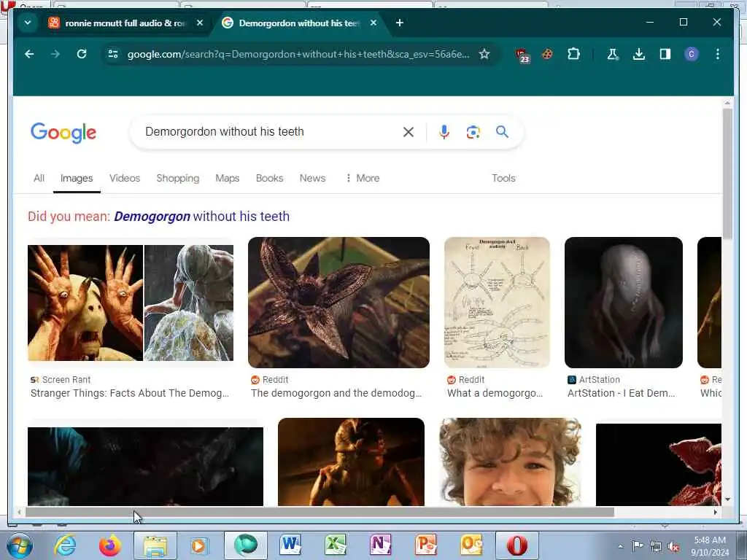747x560 pixels.
Task: Show browser downloads
Action: pos(639,54)
